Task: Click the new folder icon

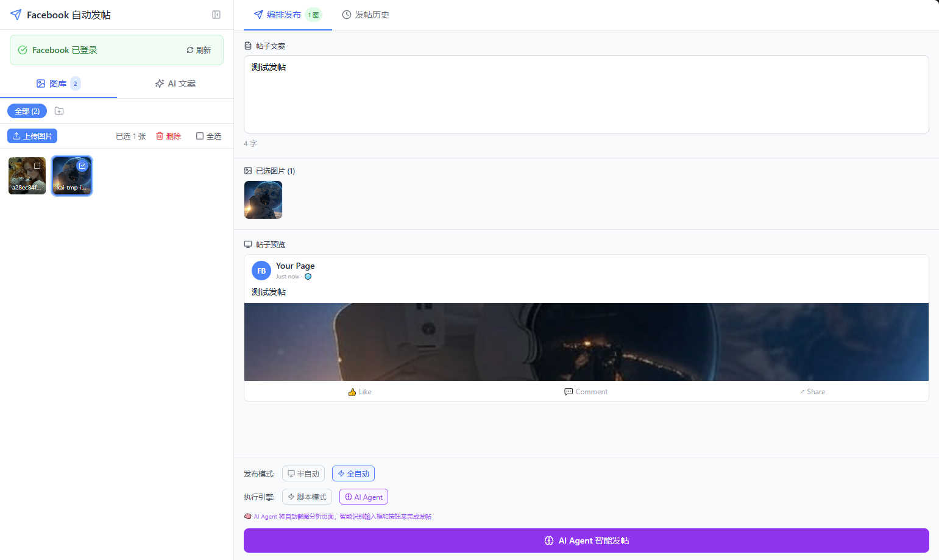Action: coord(59,111)
